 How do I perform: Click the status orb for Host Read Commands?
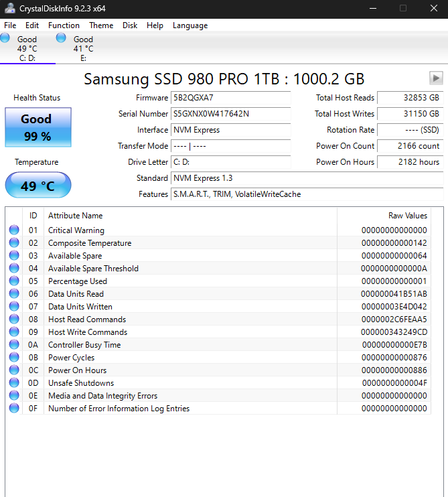pyautogui.click(x=14, y=319)
